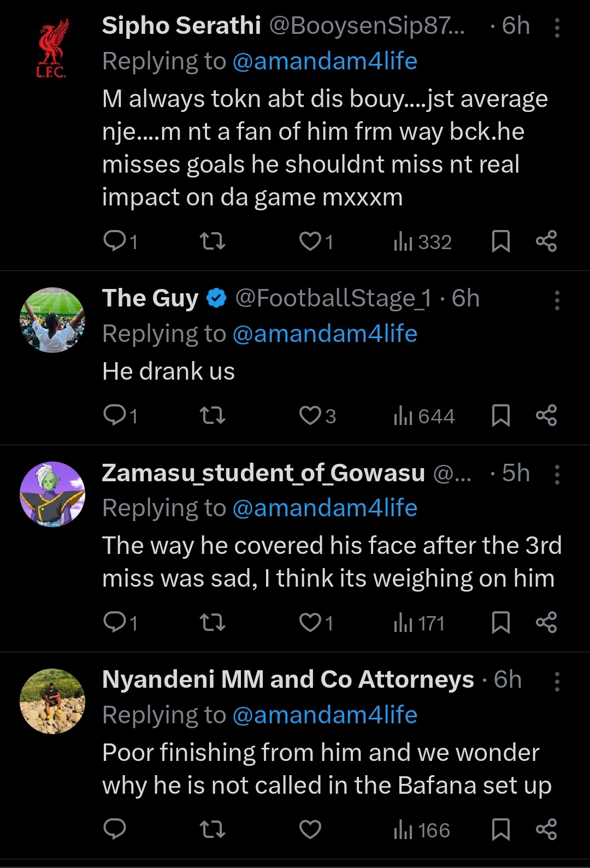Image resolution: width=590 pixels, height=868 pixels.
Task: Share Sipho Serathi's tweet
Action: pos(546,241)
